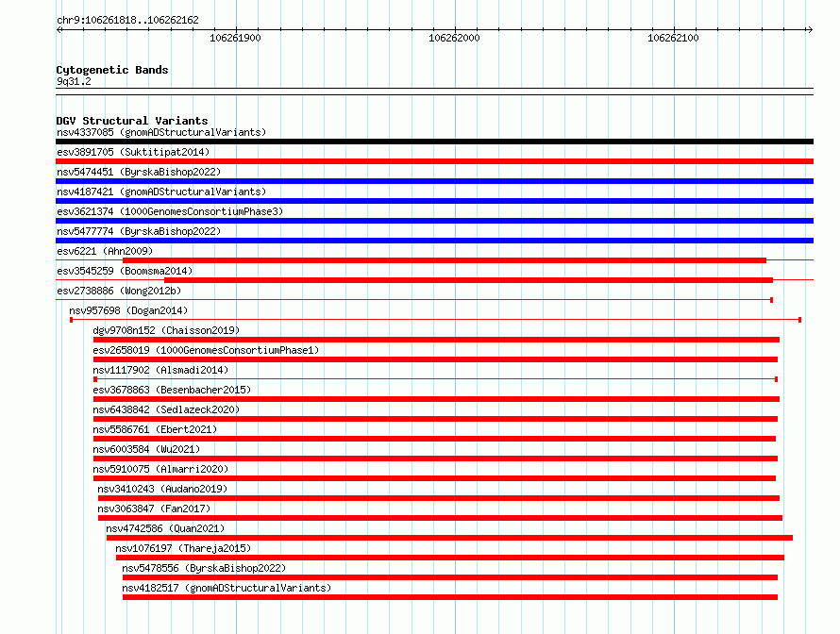Viewport: 840px width, 634px height.
Task: Click the red esv3891705 variant bar
Action: 434,161
